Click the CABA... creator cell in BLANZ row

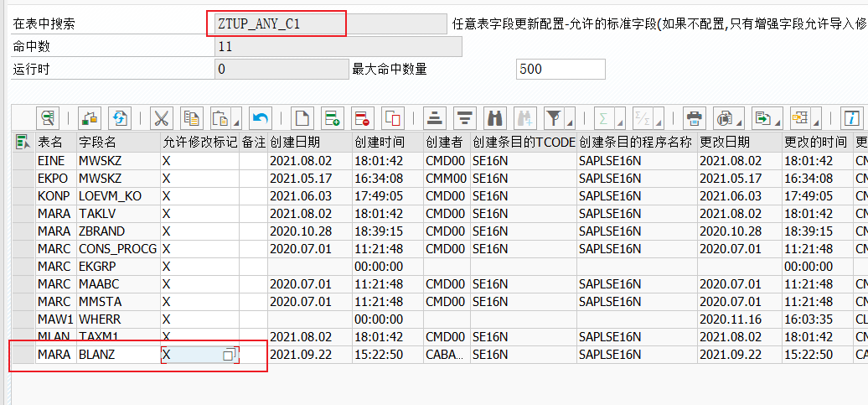[447, 356]
